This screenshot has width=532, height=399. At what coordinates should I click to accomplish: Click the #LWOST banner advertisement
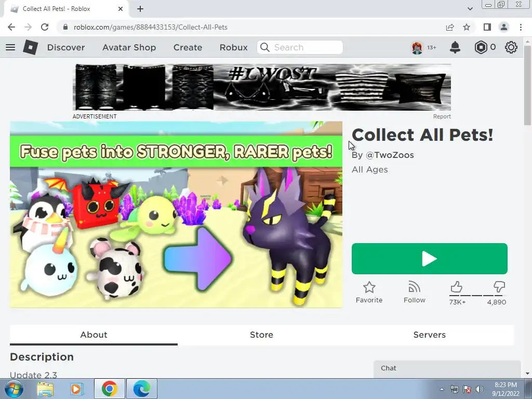point(262,87)
